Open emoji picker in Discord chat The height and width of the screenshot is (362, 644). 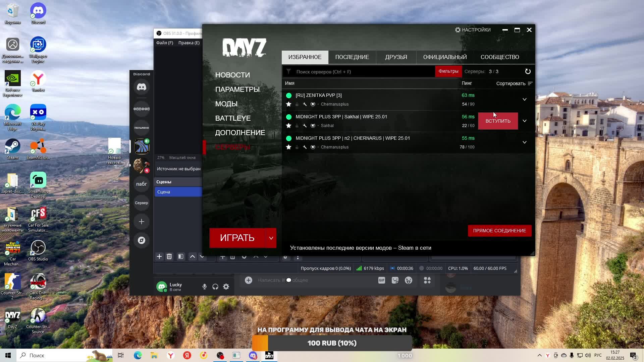pos(409,280)
